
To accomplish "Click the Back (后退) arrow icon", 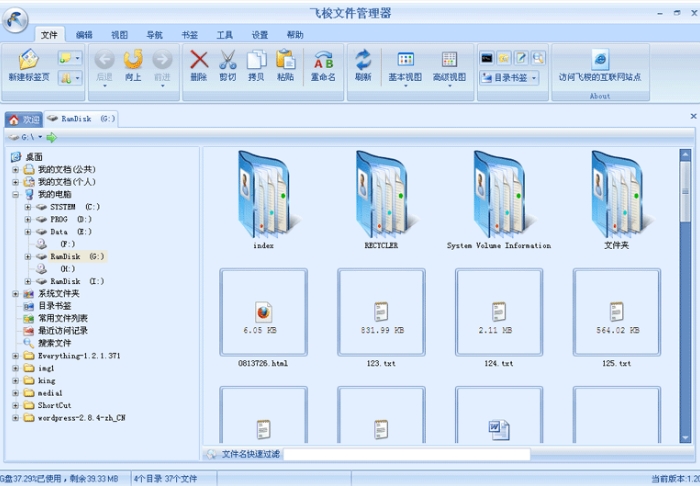I will [x=104, y=59].
